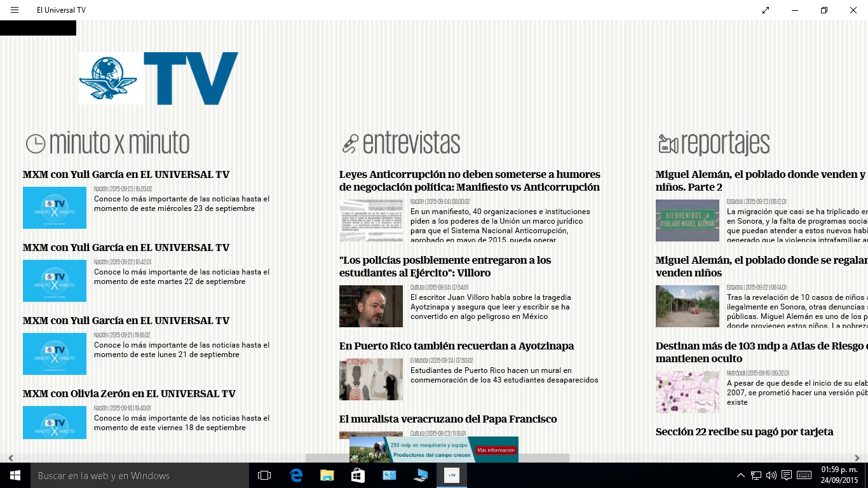Open the network icon in the system tray

pyautogui.click(x=756, y=475)
